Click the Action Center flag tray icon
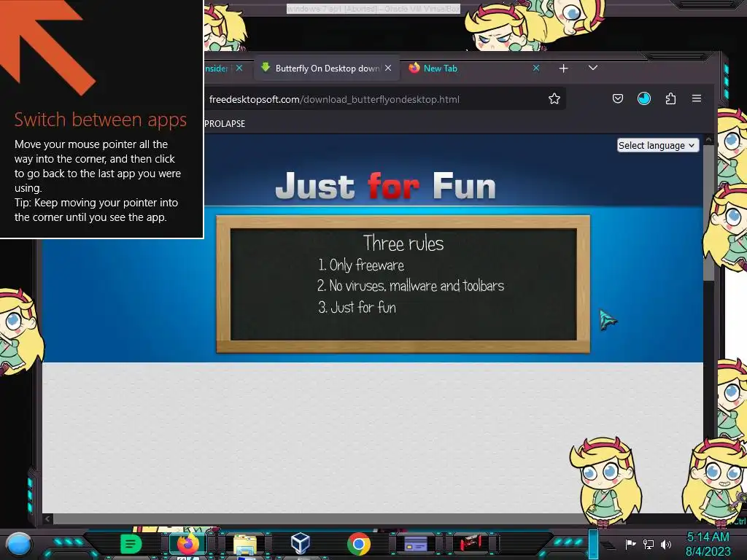 point(630,544)
